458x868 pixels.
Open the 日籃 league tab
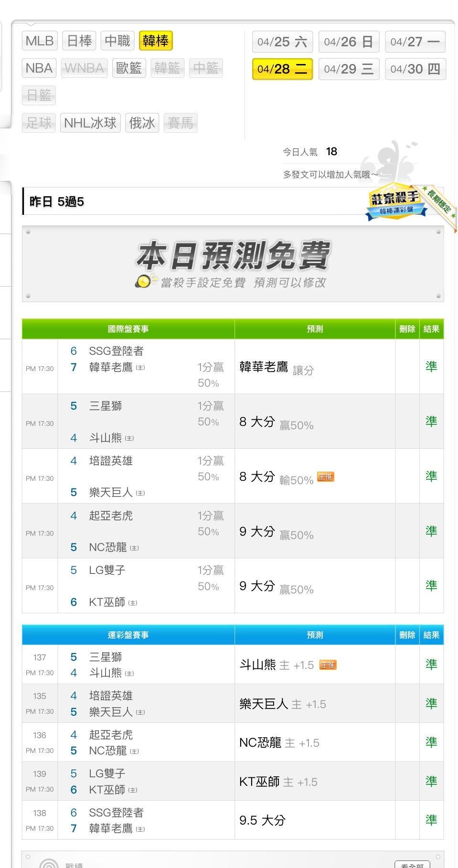(39, 95)
